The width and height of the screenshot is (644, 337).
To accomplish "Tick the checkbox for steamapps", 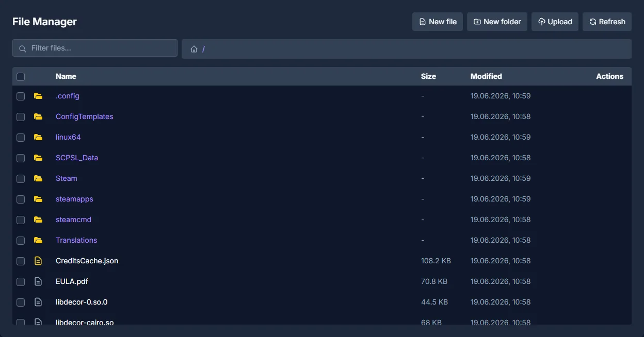I will coord(21,199).
